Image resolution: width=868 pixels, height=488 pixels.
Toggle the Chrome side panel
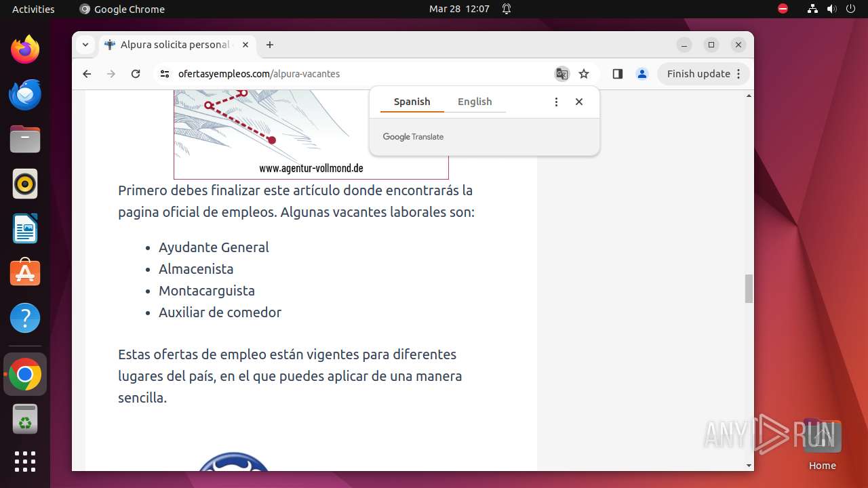tap(617, 74)
